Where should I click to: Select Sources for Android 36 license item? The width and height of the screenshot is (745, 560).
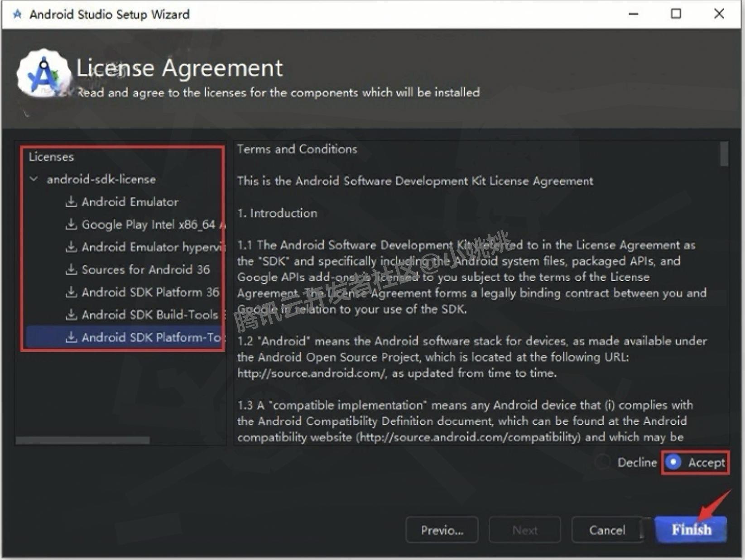coord(145,269)
